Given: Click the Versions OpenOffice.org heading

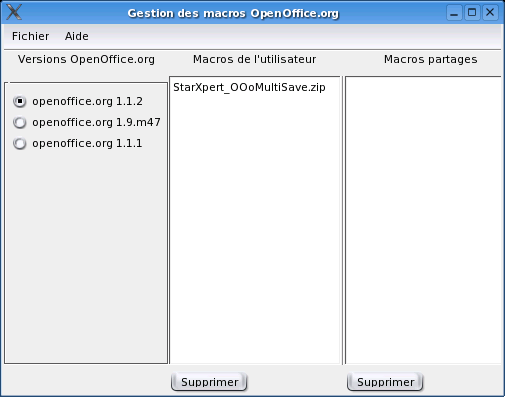Looking at the screenshot, I should tap(86, 59).
